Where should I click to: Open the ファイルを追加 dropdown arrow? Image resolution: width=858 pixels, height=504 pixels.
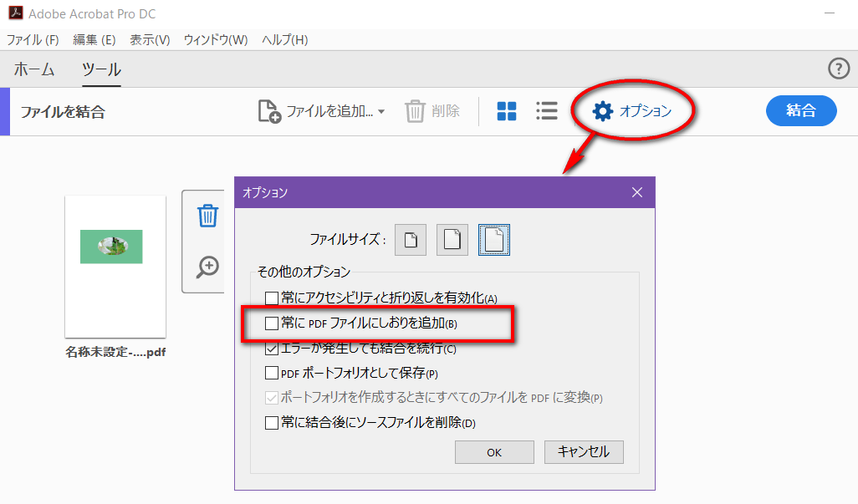click(380, 110)
